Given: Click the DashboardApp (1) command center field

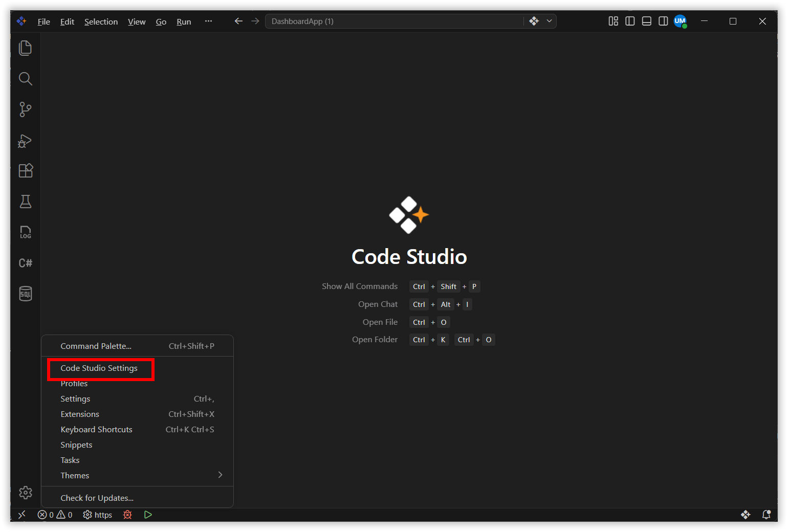Looking at the screenshot, I should [394, 21].
